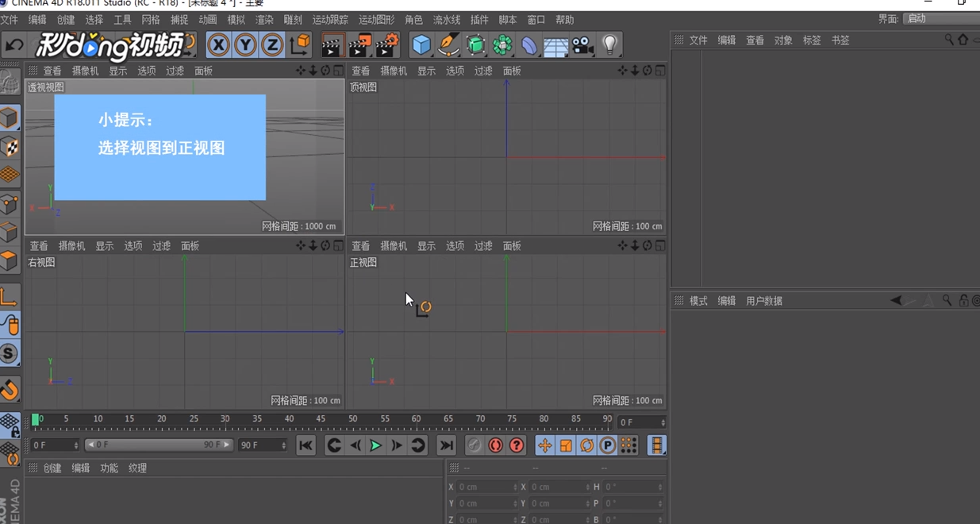Open the 创建 main menu
Screen dimensions: 980x524
click(x=65, y=20)
